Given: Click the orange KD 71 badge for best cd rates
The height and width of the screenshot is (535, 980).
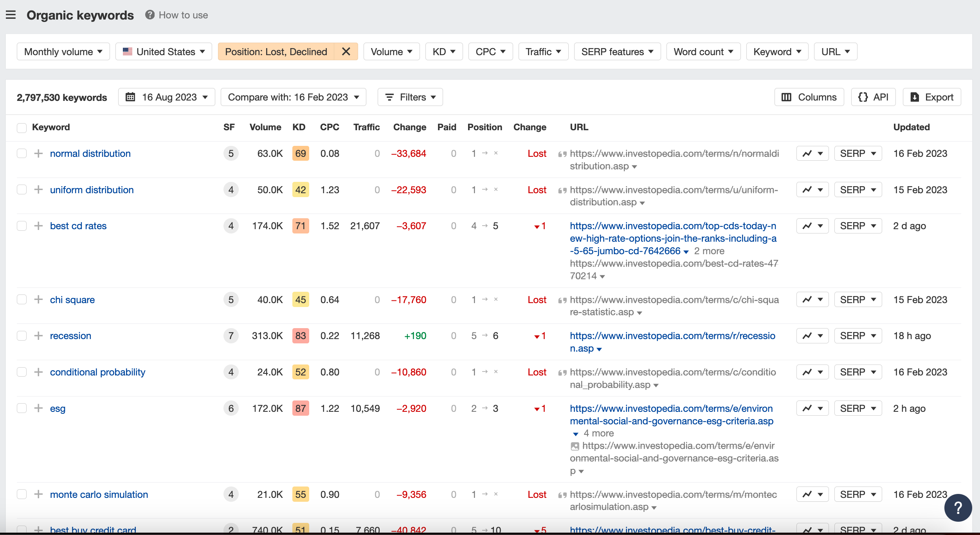Looking at the screenshot, I should click(301, 226).
